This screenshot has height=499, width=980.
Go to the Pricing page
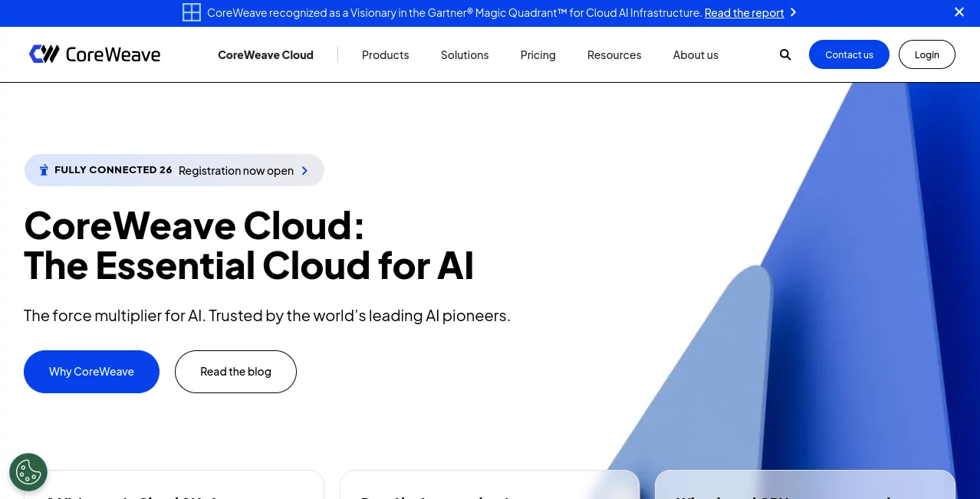538,55
